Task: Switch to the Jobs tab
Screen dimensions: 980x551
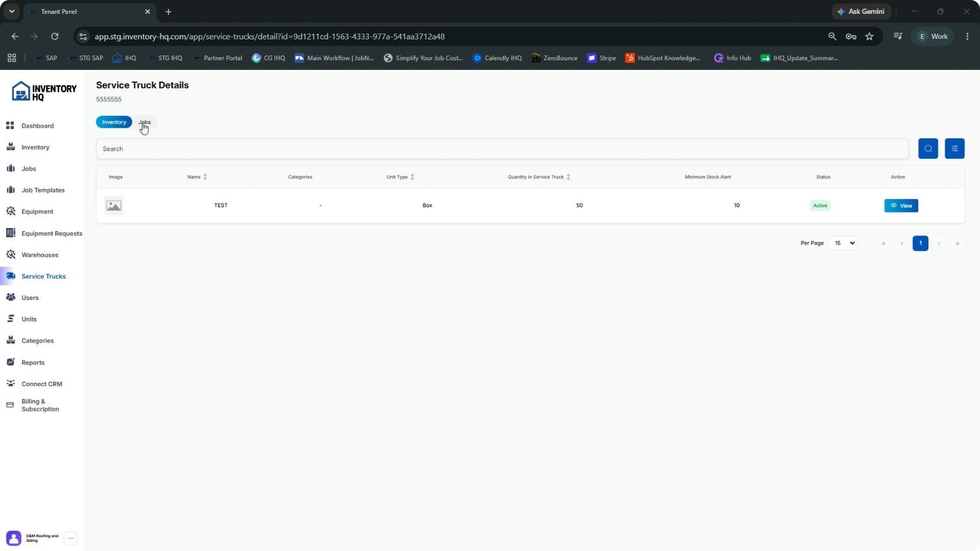Action: point(145,122)
